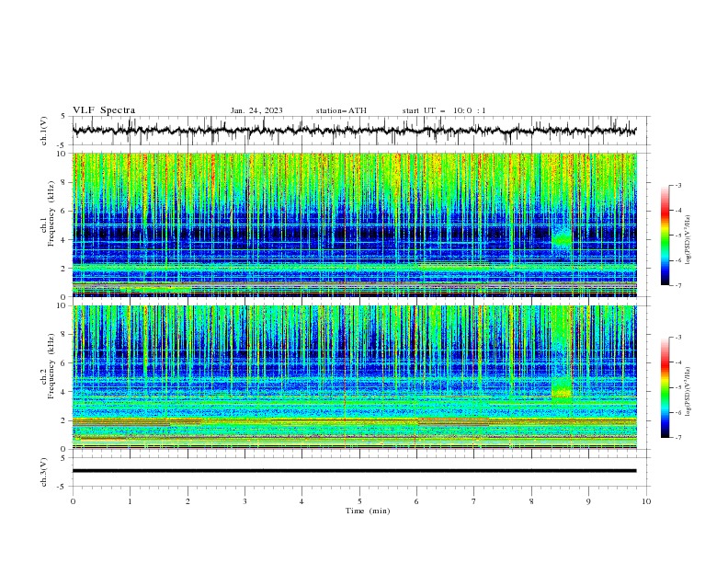Click the ch.2 spectrogram panel

[354, 377]
